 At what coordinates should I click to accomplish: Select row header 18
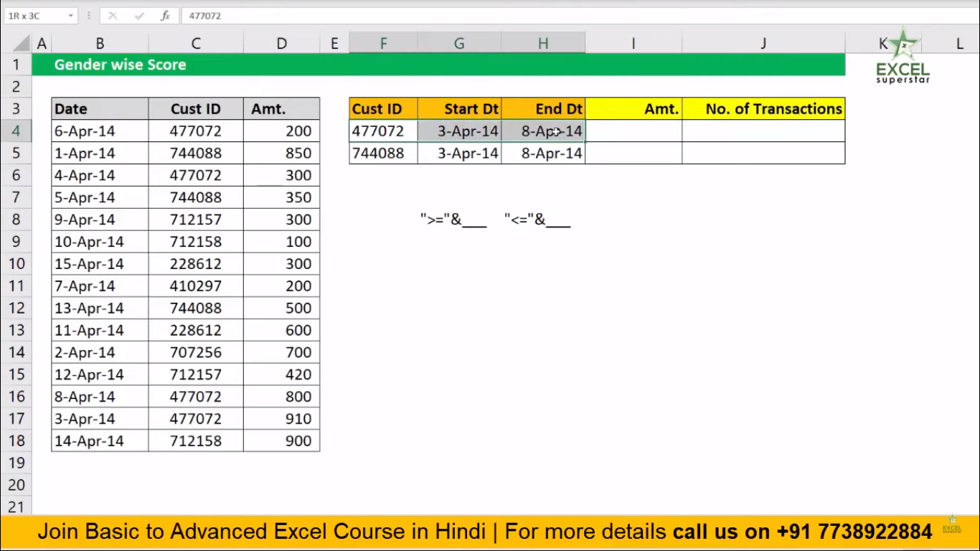16,441
